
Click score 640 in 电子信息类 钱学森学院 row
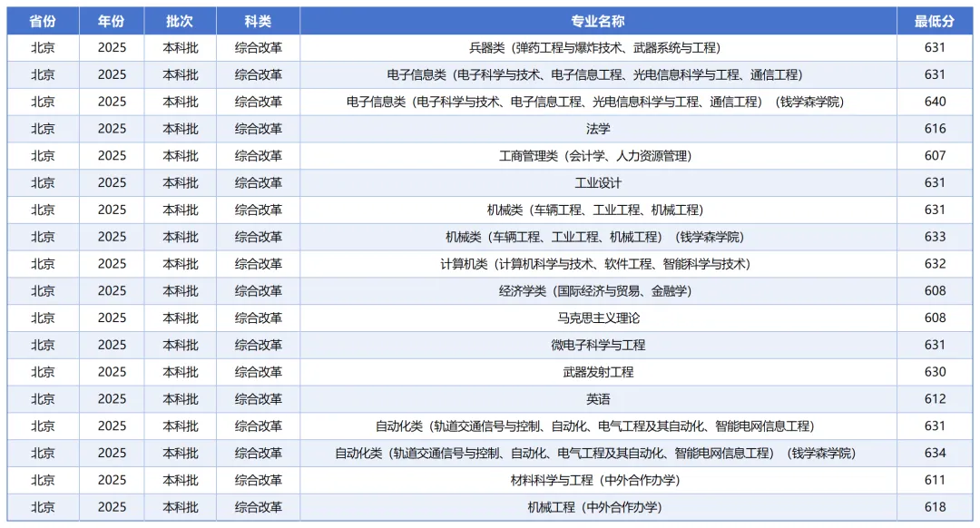pyautogui.click(x=935, y=102)
